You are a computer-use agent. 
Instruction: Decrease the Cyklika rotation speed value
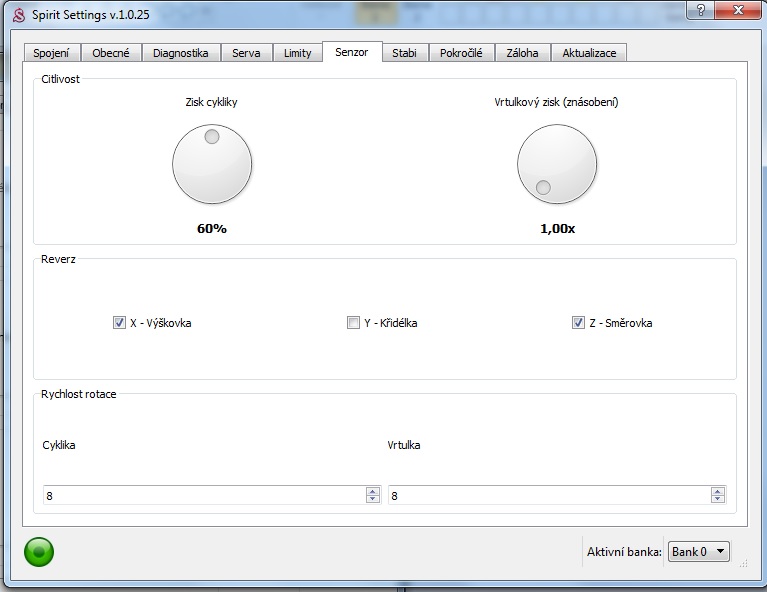[372, 499]
